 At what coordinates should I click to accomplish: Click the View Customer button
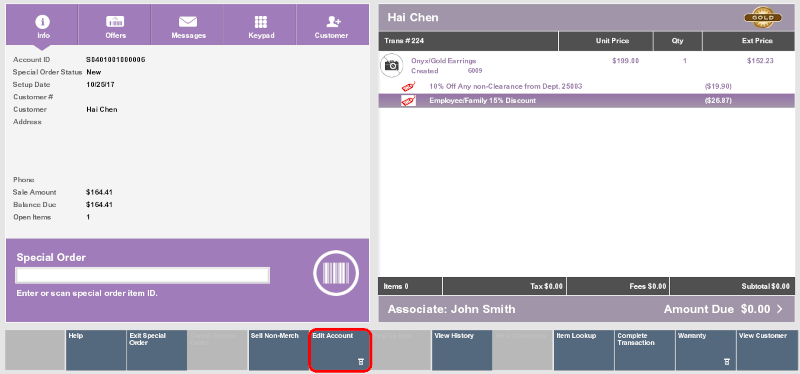click(766, 350)
